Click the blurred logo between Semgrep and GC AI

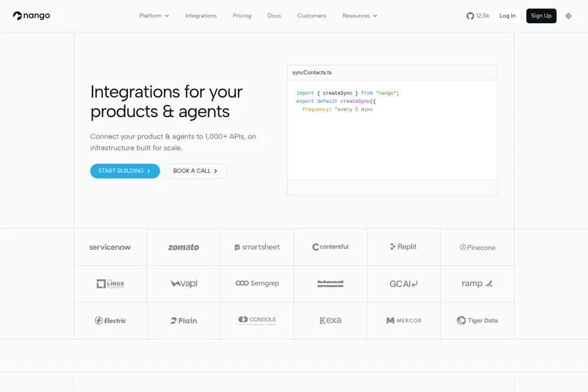coord(330,284)
